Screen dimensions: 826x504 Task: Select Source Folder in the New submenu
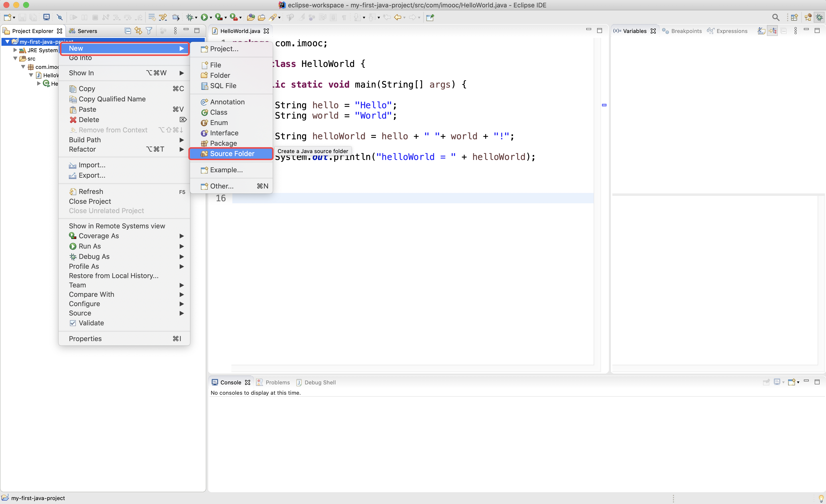click(x=231, y=154)
